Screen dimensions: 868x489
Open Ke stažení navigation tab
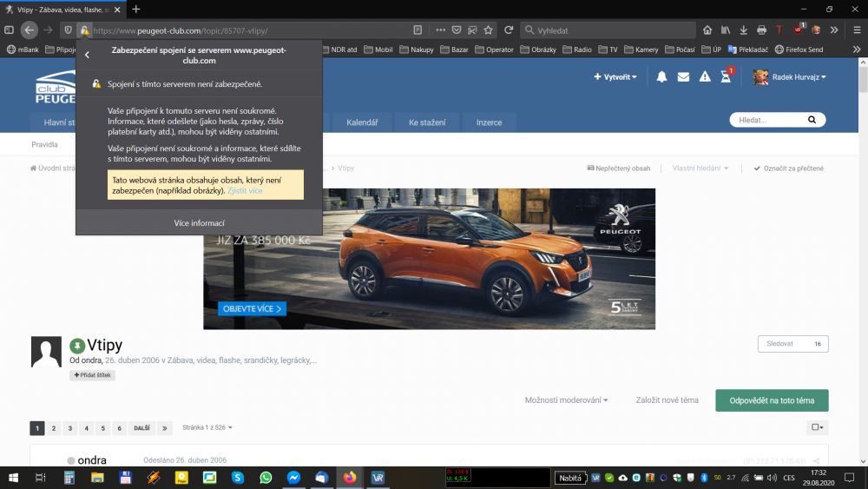[427, 122]
